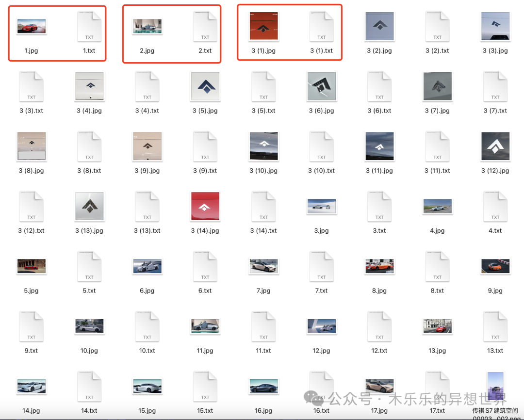Select the 9.txt file icon
This screenshot has width=524, height=420.
click(x=32, y=326)
